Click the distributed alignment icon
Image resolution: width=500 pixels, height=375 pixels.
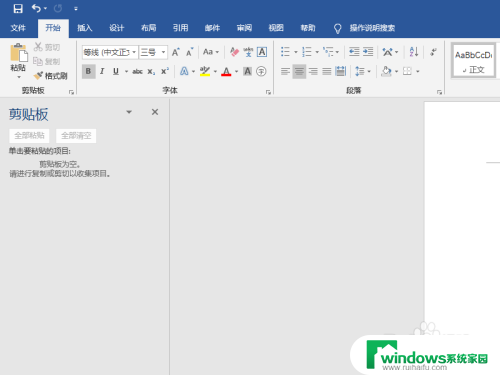coord(341,71)
